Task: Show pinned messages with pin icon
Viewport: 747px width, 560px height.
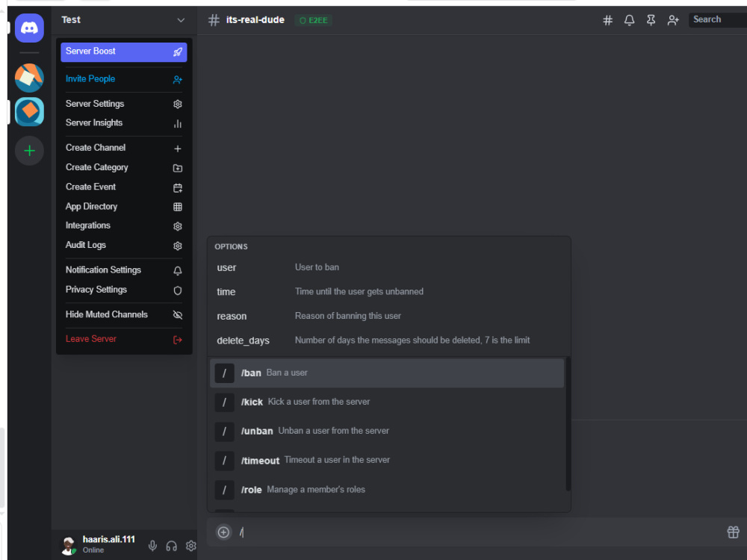Action: tap(651, 20)
